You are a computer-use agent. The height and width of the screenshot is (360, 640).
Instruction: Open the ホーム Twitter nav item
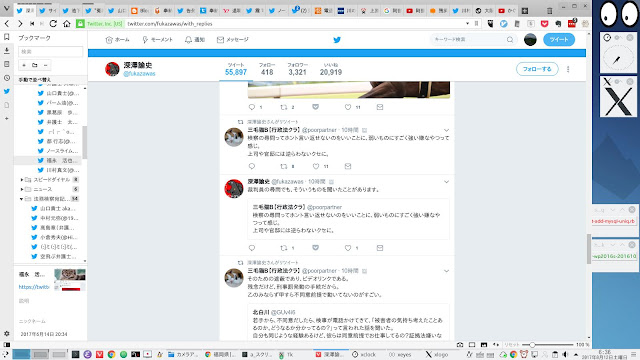pos(118,40)
